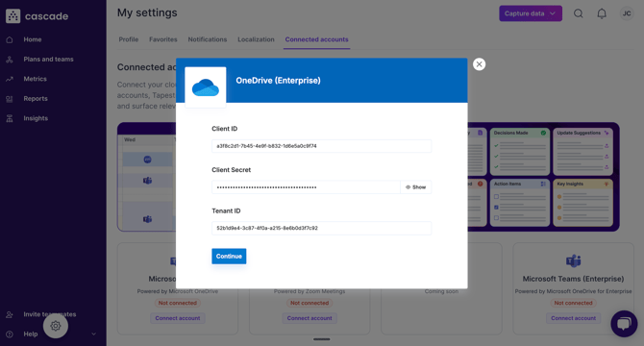Click into the Client ID field
This screenshot has width=644, height=346.
[322, 146]
